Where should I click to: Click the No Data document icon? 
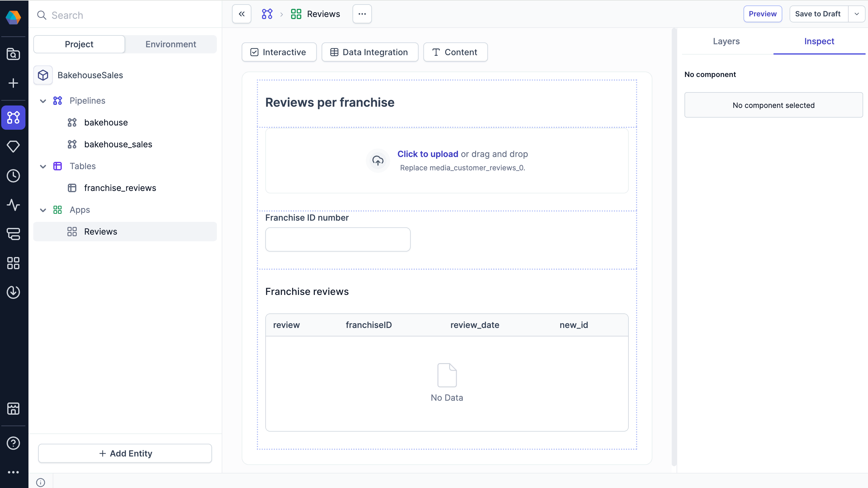pos(447,375)
